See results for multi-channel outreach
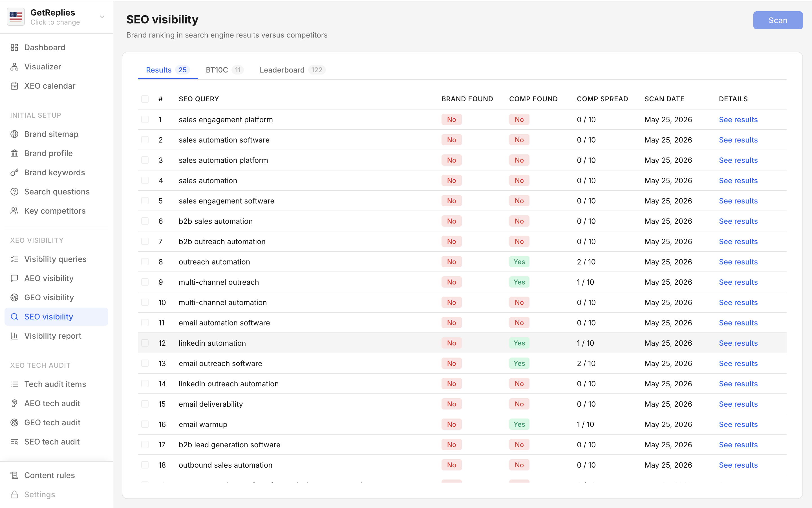This screenshot has width=812, height=508. click(738, 282)
